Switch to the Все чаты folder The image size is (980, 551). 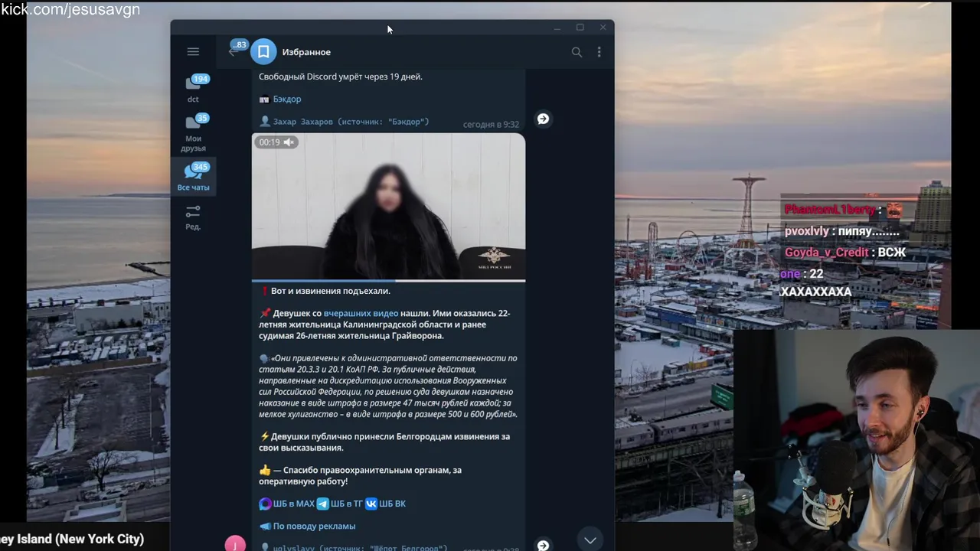tap(193, 176)
